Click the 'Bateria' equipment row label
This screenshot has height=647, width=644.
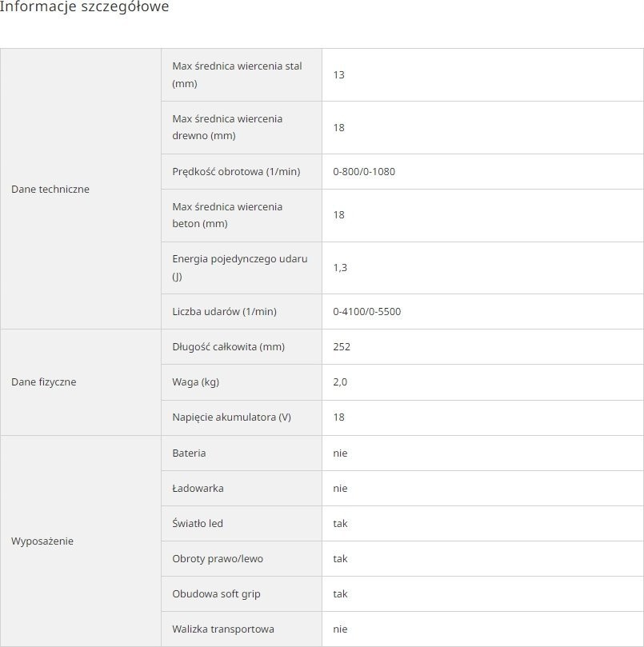pyautogui.click(x=189, y=453)
